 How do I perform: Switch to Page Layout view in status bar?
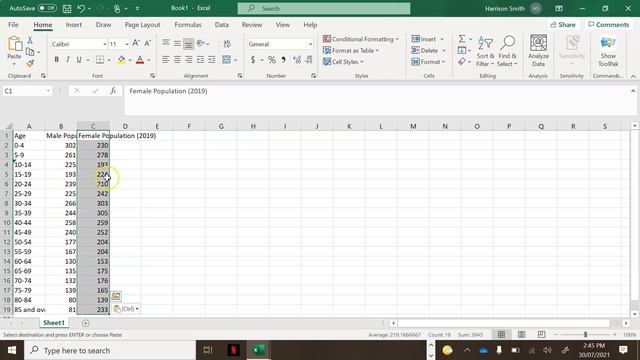521,335
